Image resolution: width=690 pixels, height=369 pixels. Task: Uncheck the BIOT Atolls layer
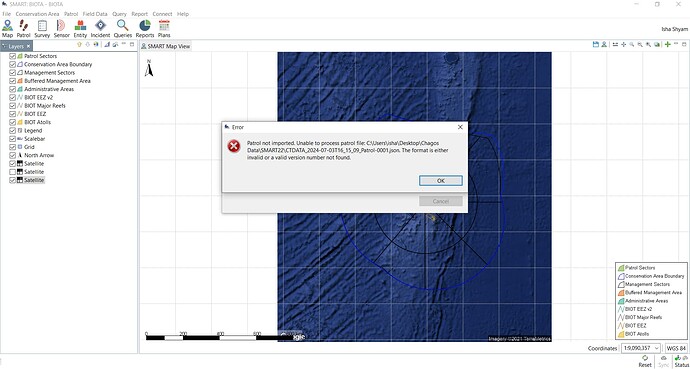point(12,122)
